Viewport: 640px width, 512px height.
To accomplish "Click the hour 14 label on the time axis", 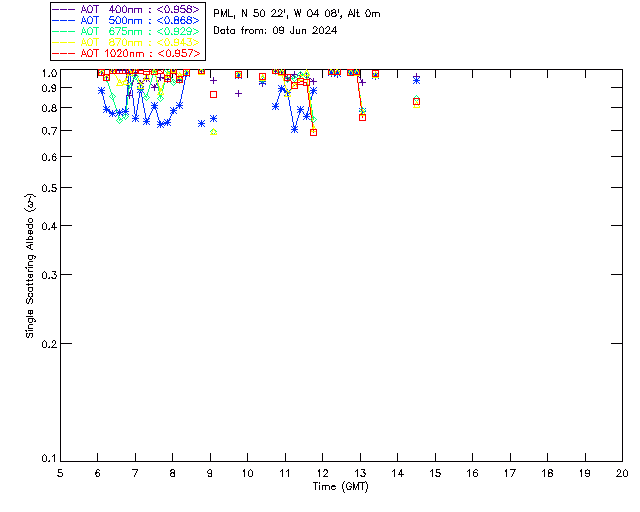I will pos(398,473).
